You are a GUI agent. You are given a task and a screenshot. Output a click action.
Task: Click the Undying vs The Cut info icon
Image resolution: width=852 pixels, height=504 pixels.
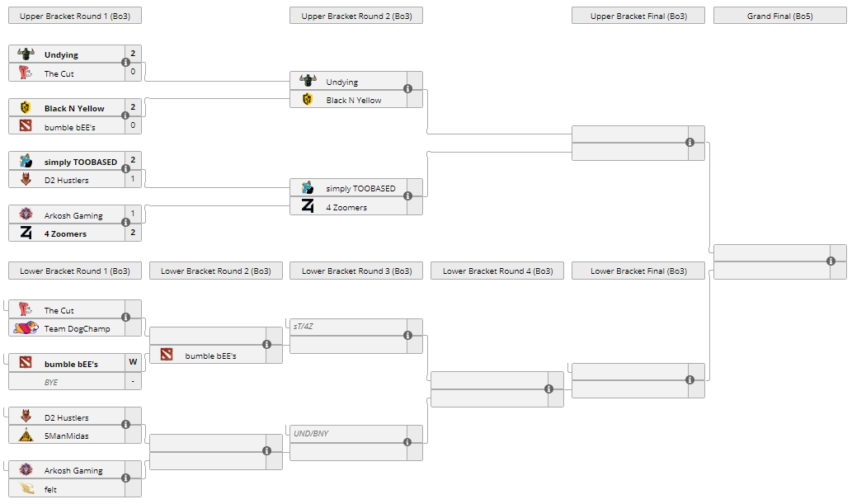coord(125,63)
